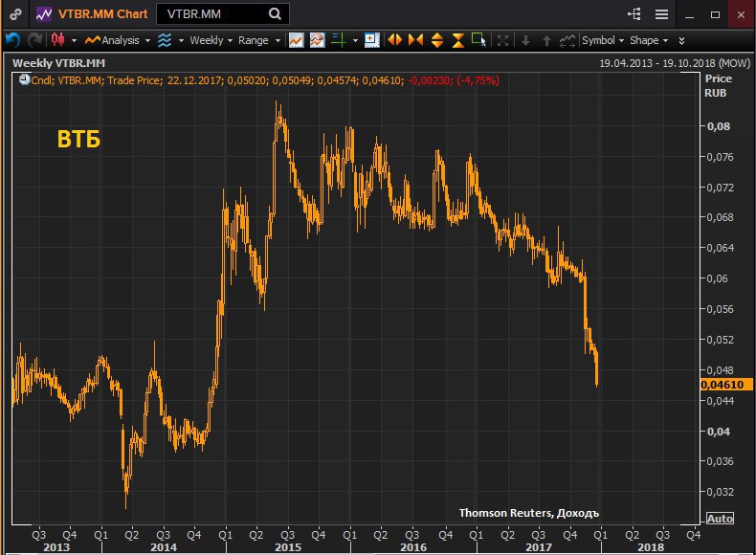Image resolution: width=756 pixels, height=555 pixels.
Task: Click the greyed fit-to-screen icon
Action: tap(502, 40)
